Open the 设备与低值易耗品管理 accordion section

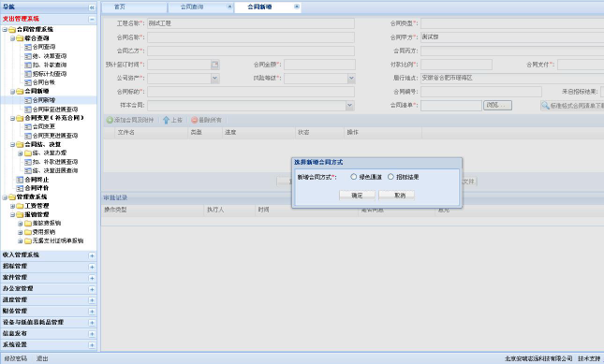point(49,322)
